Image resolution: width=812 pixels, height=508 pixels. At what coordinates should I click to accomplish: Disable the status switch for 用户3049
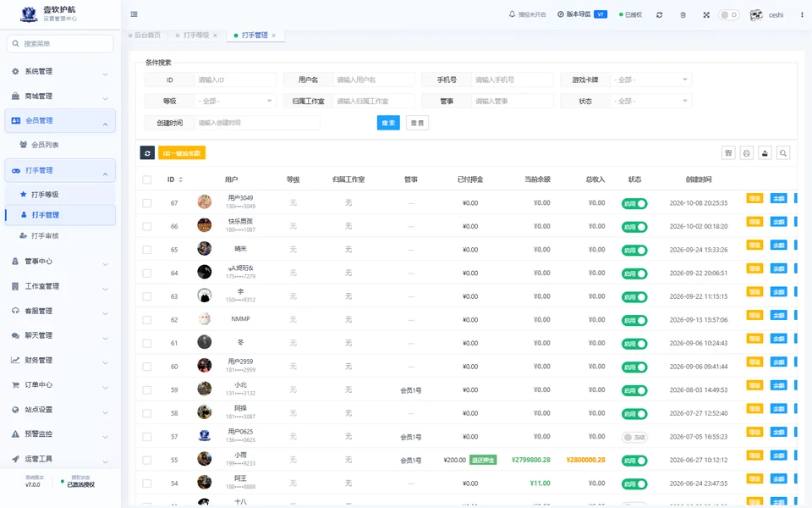pyautogui.click(x=634, y=204)
